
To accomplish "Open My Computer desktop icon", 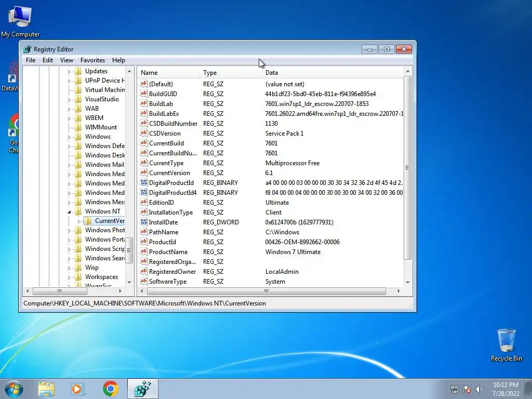I will 20,21.
